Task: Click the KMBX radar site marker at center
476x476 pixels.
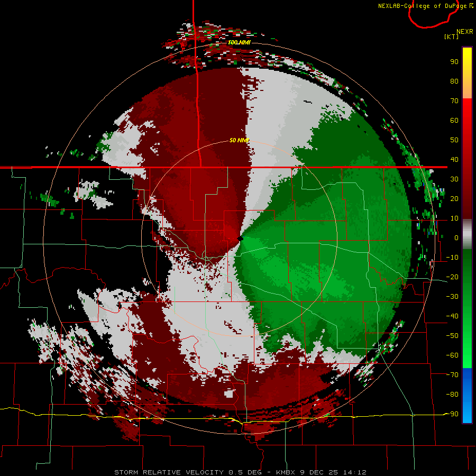Action: (241, 239)
